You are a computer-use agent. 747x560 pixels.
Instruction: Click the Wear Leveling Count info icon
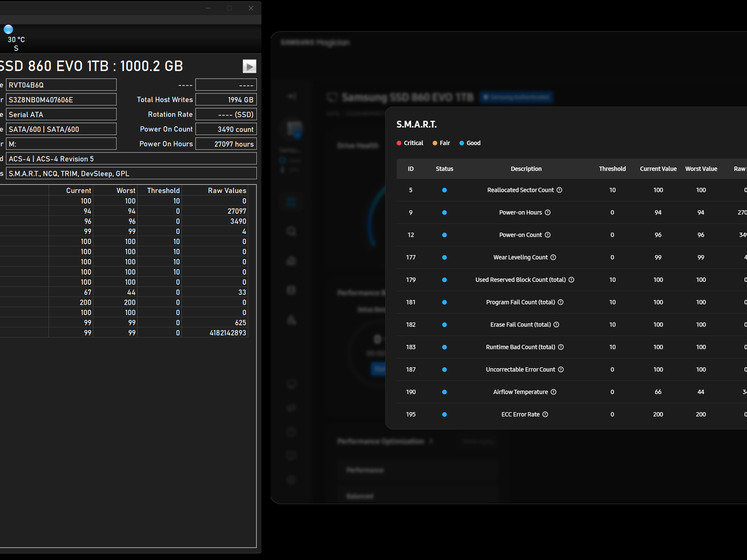pos(553,257)
